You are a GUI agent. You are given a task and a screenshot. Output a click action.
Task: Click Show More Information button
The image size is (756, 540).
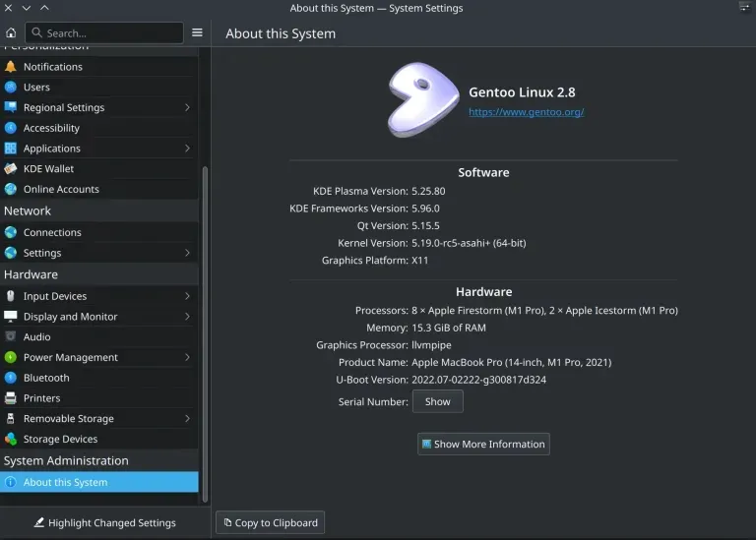[483, 444]
